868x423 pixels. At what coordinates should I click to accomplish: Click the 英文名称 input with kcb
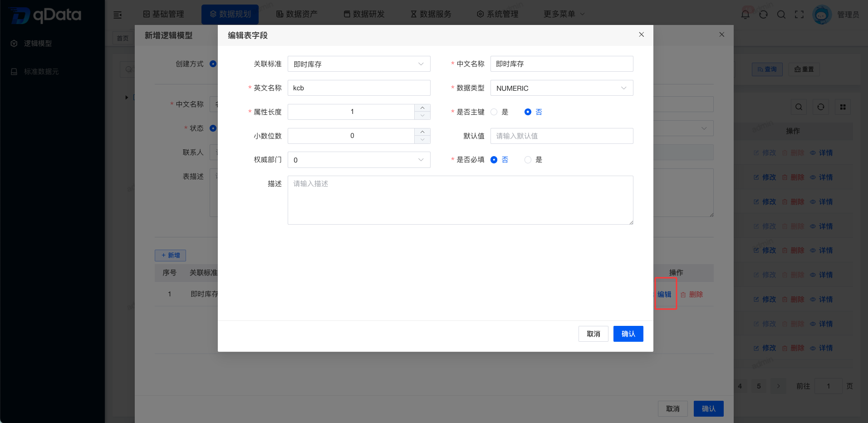click(x=359, y=88)
